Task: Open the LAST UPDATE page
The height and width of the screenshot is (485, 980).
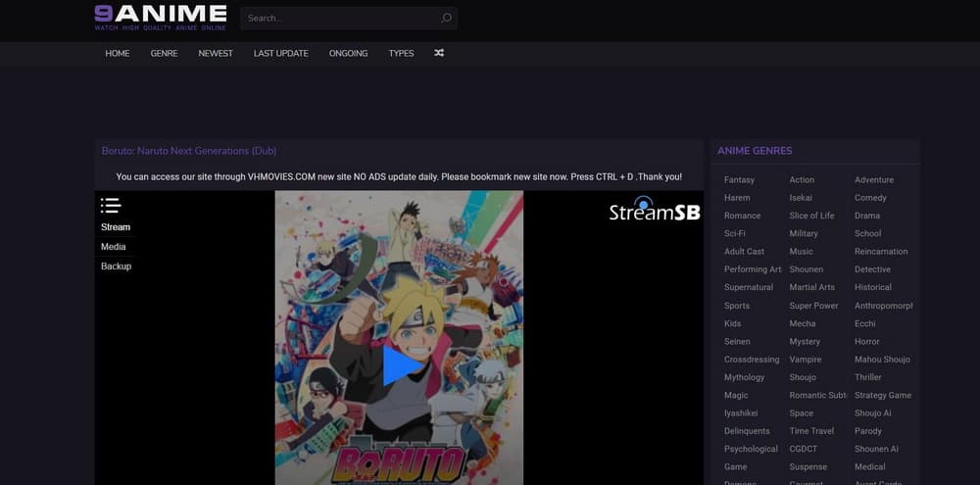Action: [280, 53]
